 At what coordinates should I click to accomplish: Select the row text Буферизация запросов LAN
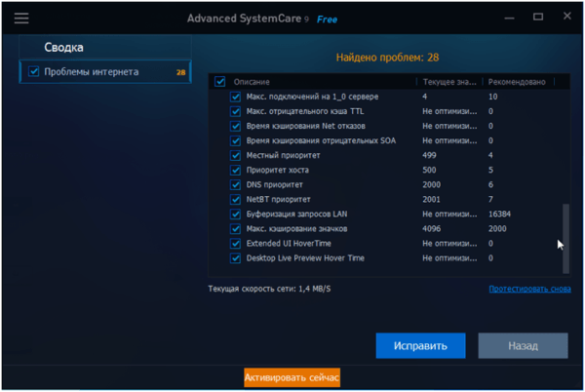coord(296,215)
